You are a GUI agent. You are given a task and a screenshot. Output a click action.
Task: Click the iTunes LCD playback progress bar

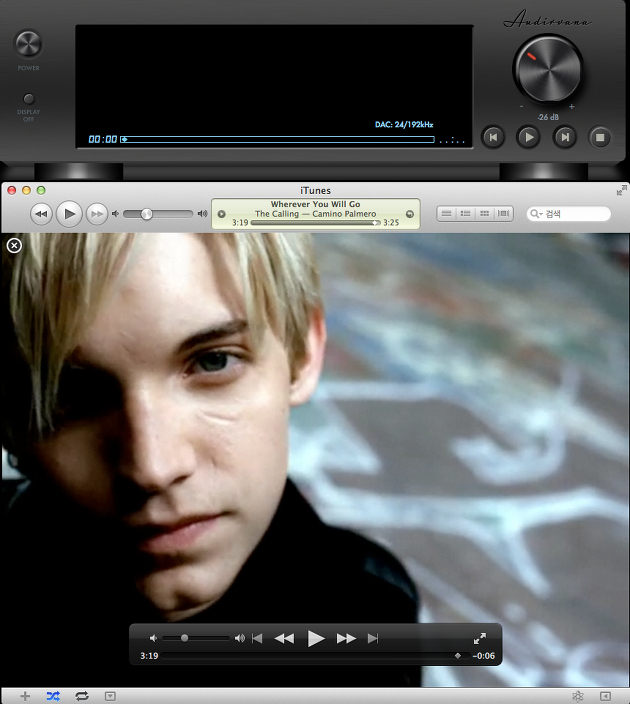pyautogui.click(x=316, y=223)
